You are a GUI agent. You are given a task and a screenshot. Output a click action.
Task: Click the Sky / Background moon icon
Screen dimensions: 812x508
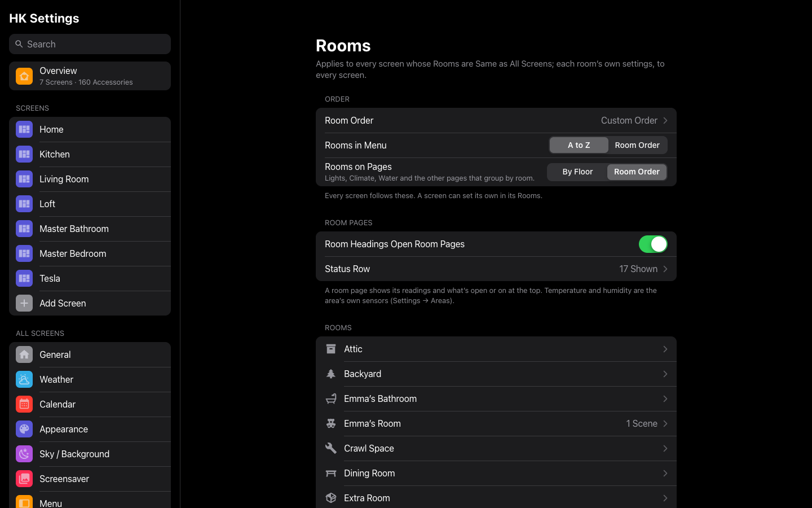pos(24,454)
